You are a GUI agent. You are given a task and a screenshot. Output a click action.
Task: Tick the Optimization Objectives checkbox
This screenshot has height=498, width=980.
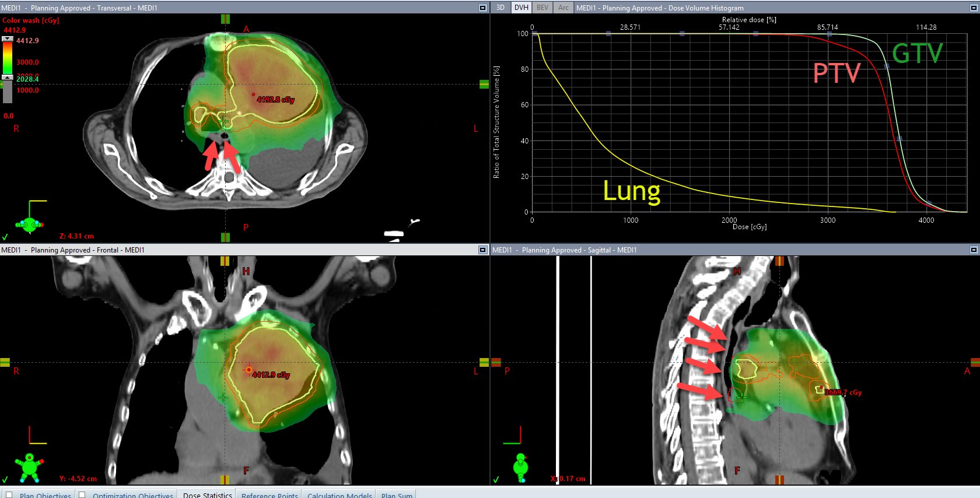click(x=82, y=495)
